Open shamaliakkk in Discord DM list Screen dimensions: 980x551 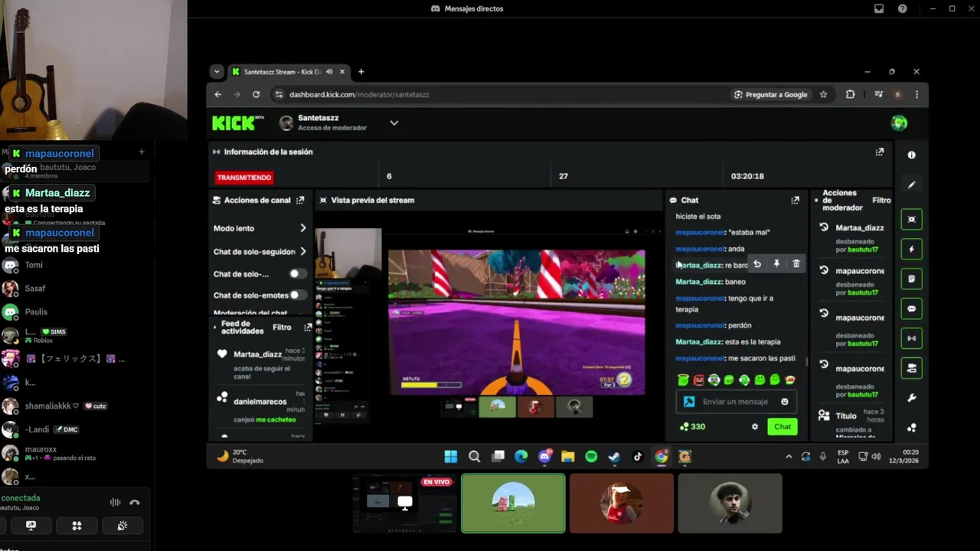click(74, 406)
